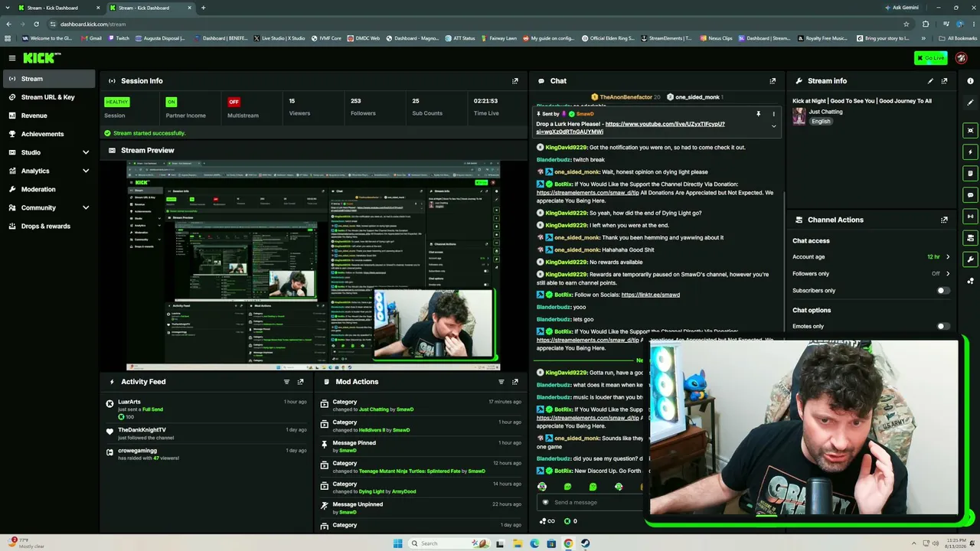
Task: Click the lightning bolt icon in right sidebar
Action: tap(971, 152)
